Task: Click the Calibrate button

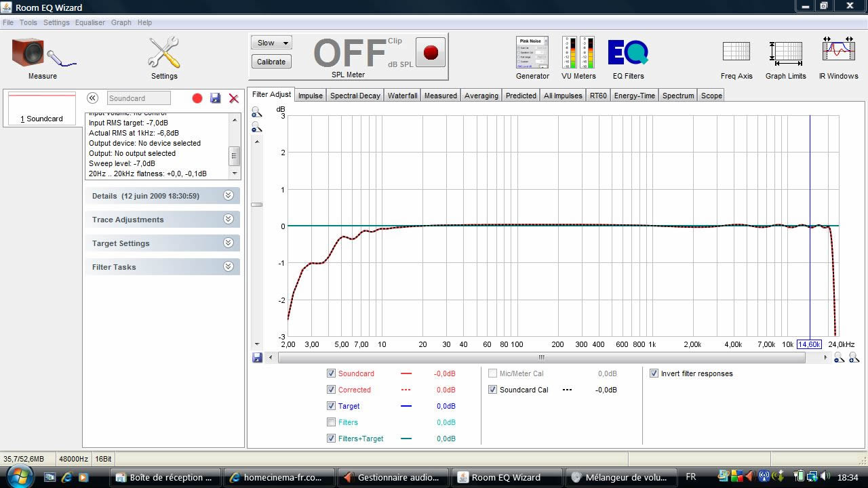Action: click(271, 62)
